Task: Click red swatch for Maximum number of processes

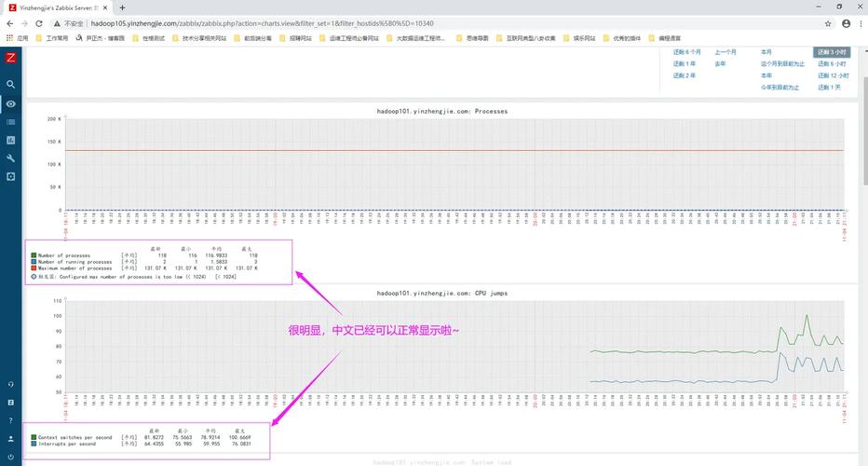Action: tap(34, 268)
